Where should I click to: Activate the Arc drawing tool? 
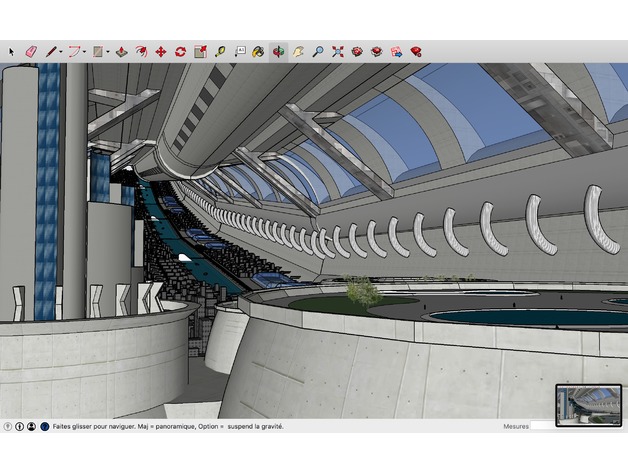(x=74, y=52)
